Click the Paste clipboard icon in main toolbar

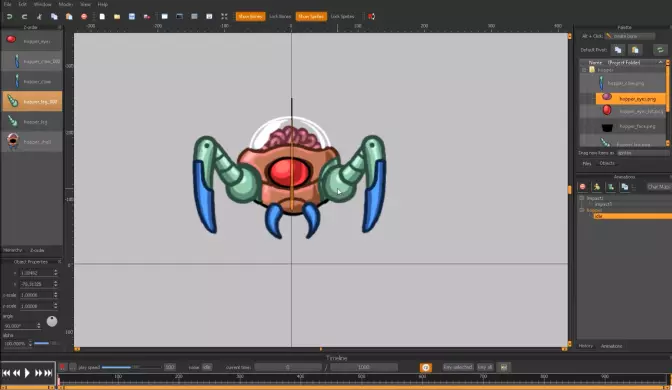pos(69,16)
